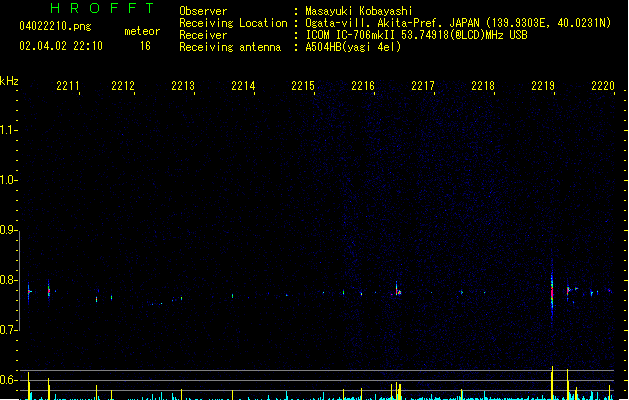Viewport: 629px width, 400px height.
Task: Click the HROFFT title text
Action: click(x=102, y=8)
